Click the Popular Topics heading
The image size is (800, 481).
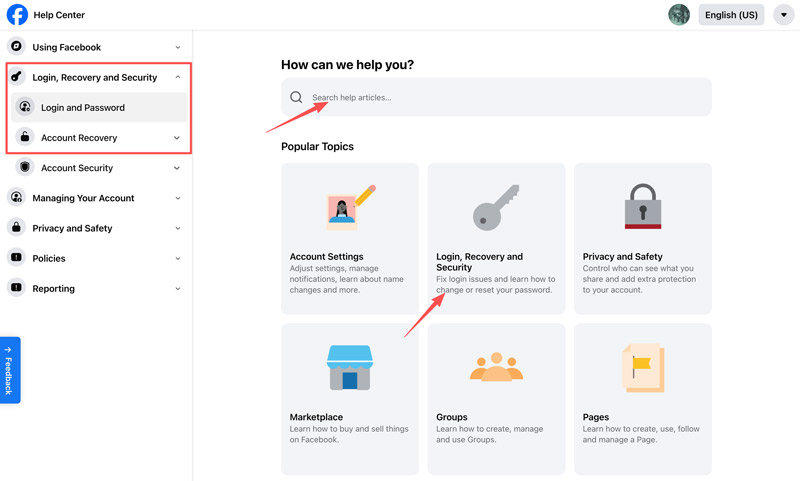point(317,146)
